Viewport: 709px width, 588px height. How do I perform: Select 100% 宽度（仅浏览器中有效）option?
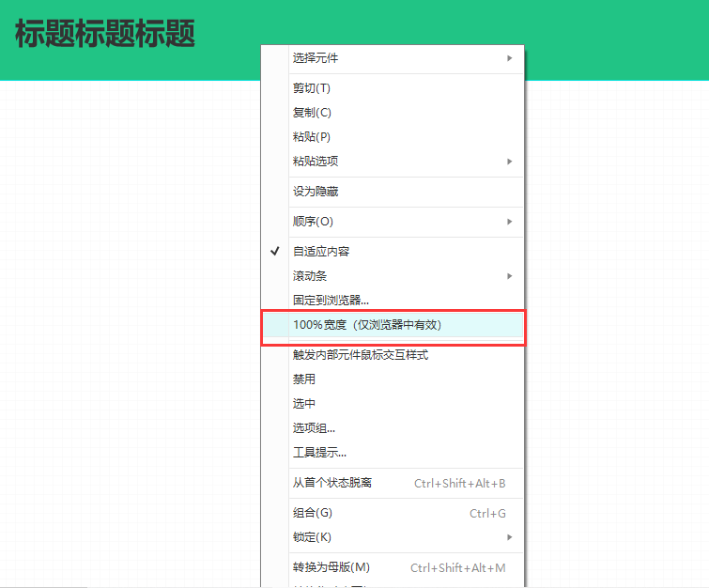366,325
